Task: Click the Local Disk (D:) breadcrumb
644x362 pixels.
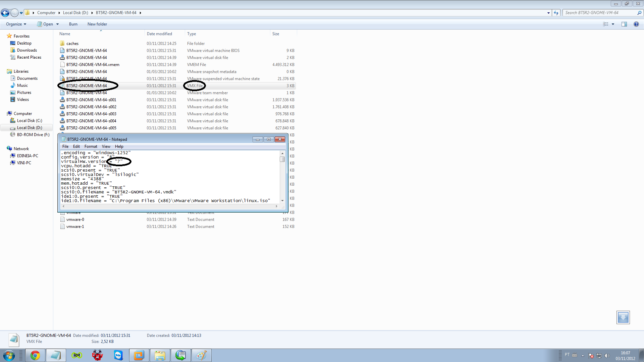Action: tap(75, 13)
